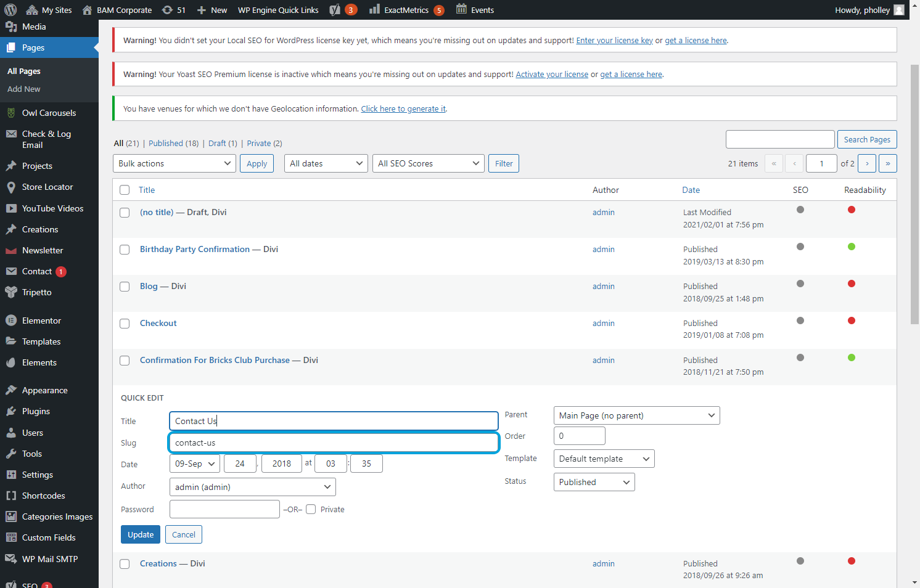Click the WordPress logo icon in admin bar
The width and height of the screenshot is (920, 588).
[10, 10]
